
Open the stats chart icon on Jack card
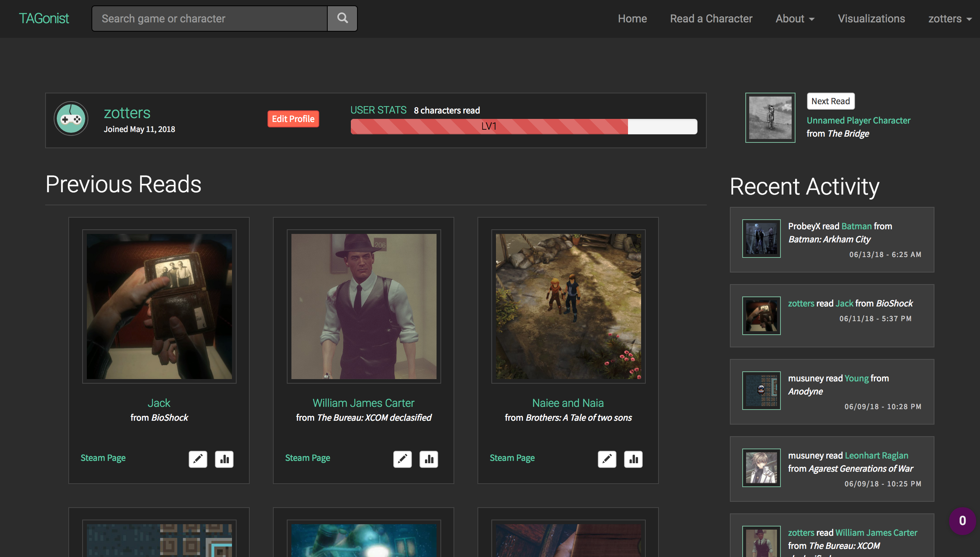[x=224, y=459]
